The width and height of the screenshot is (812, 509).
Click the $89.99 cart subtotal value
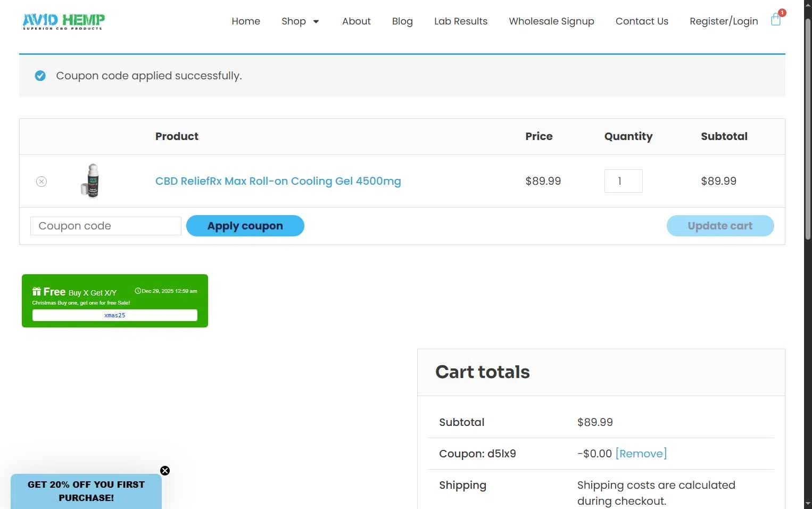[595, 422]
